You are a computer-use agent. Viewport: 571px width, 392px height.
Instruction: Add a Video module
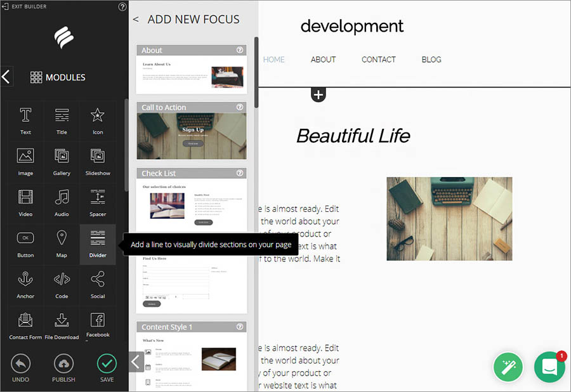[25, 204]
